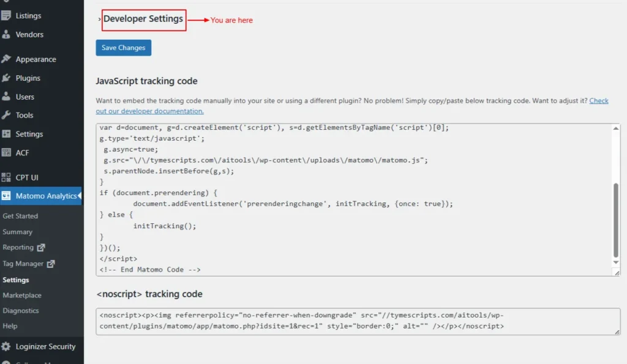Click the Loginizer Security gear icon
Screen dimensions: 627x364
point(6,346)
